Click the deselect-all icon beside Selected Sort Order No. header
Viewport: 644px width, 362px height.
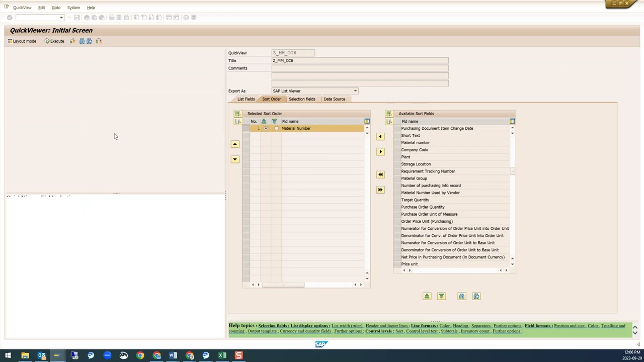point(238,121)
